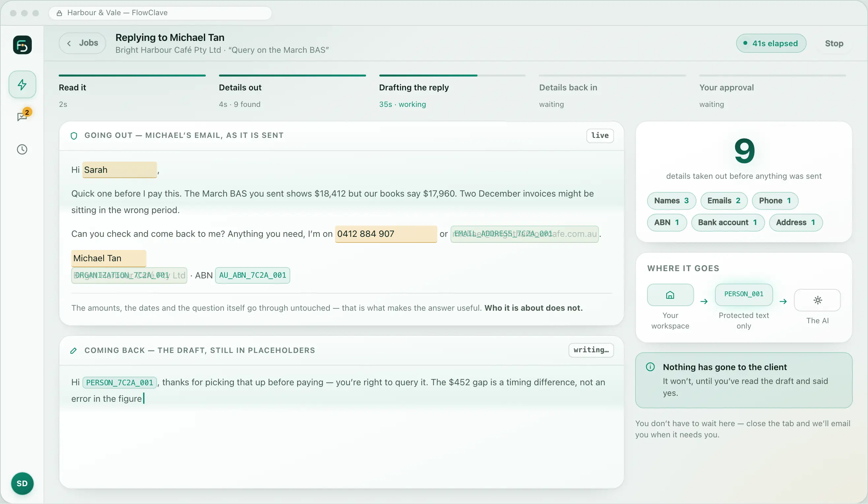Click the shield icon beside Going Out
The image size is (868, 504).
coord(74,136)
